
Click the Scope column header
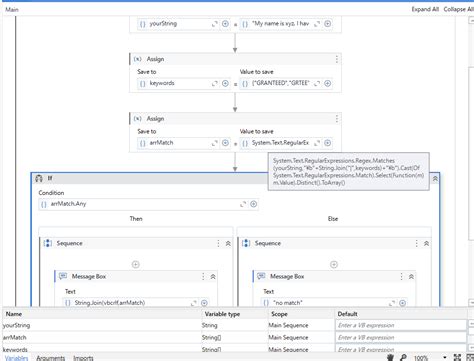pos(279,314)
